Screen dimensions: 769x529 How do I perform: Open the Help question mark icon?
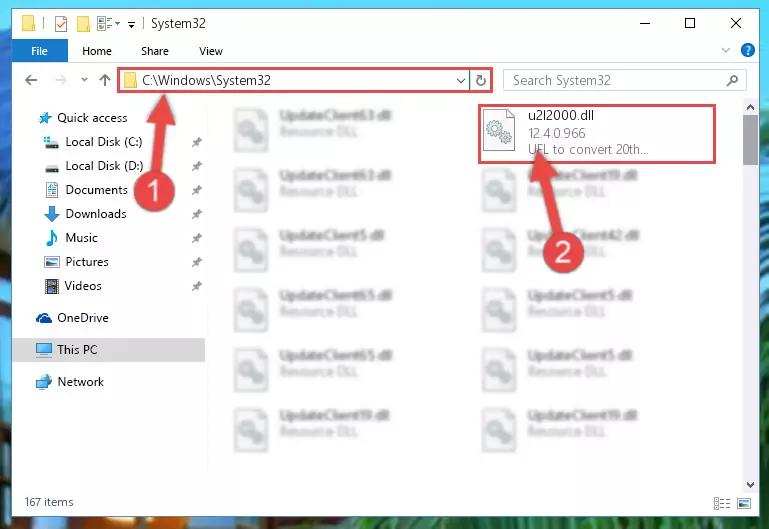tap(747, 50)
